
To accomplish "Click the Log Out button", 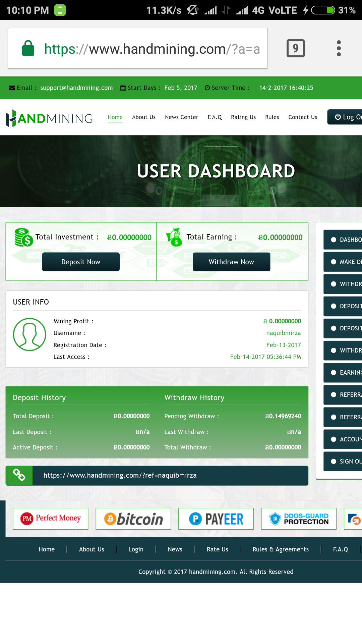I will click(345, 117).
